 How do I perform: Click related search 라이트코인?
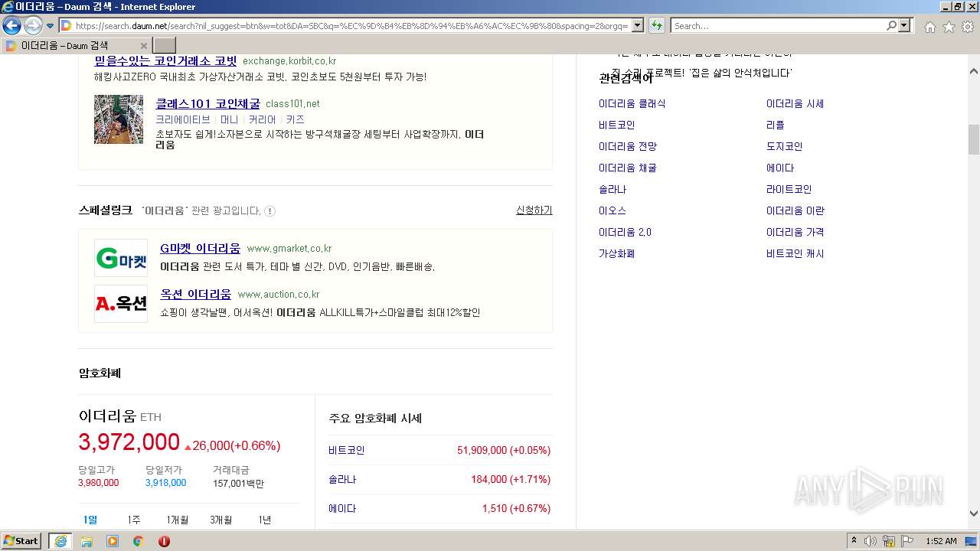pos(789,189)
